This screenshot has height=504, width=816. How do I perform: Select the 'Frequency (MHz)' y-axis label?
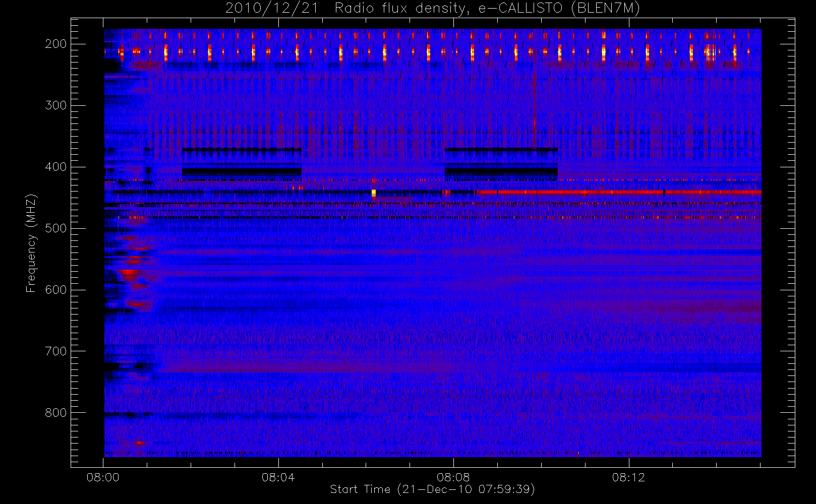(x=31, y=243)
